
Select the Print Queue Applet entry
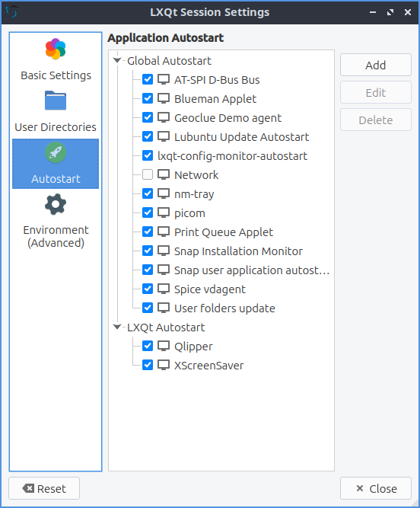(224, 232)
